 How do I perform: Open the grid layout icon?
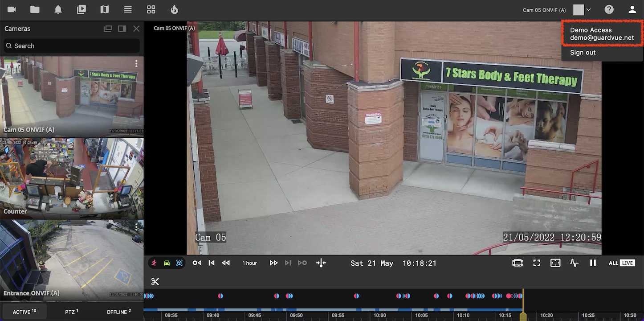click(x=151, y=9)
